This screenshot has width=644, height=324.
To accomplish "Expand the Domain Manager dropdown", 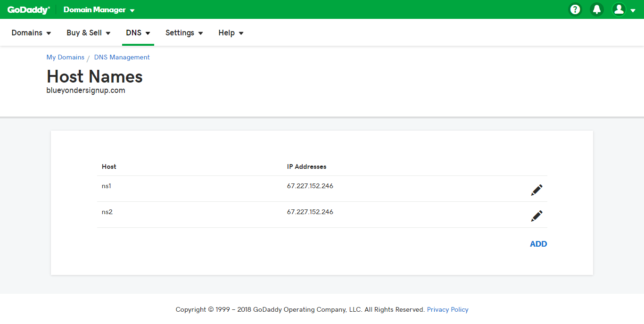I will point(99,10).
